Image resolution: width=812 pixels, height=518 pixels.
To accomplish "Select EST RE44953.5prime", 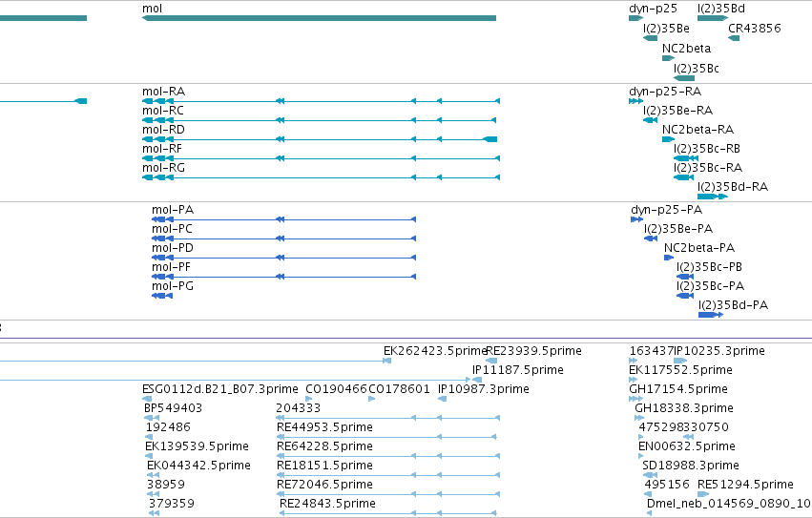I will tap(386, 437).
